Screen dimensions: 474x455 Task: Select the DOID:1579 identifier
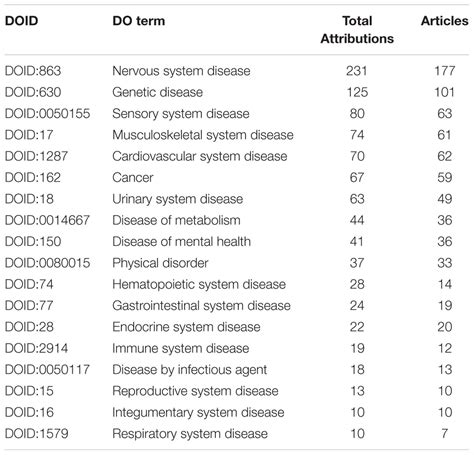click(36, 434)
